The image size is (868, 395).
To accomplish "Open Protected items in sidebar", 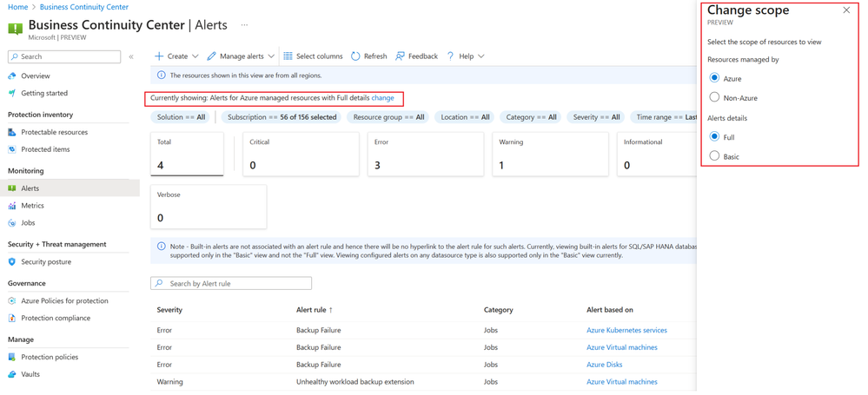I will click(45, 149).
